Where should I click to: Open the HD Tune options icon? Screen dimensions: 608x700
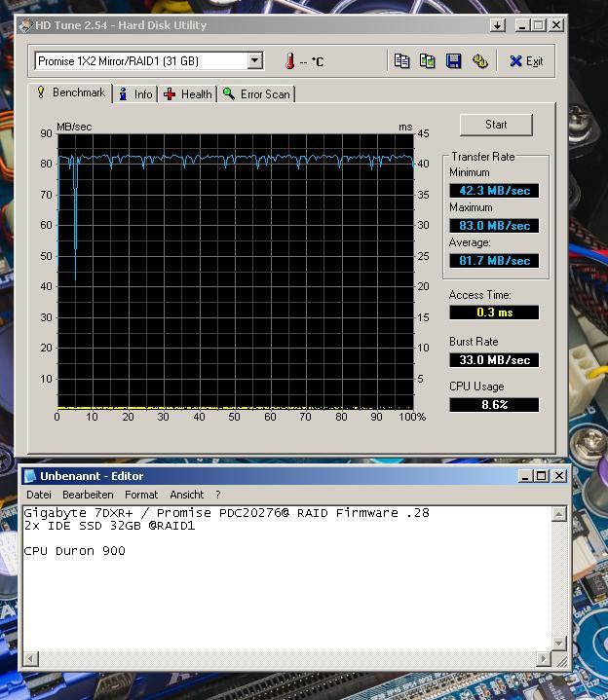[479, 60]
